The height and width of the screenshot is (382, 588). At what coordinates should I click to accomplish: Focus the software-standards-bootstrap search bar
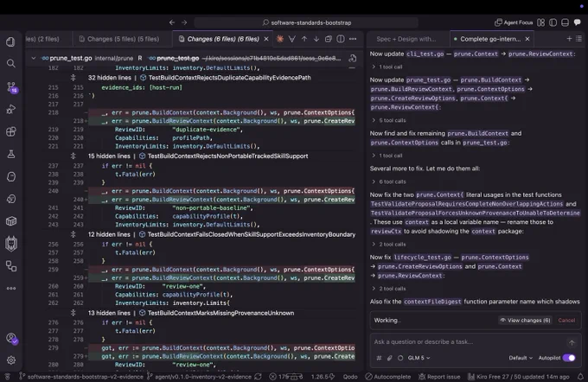306,22
